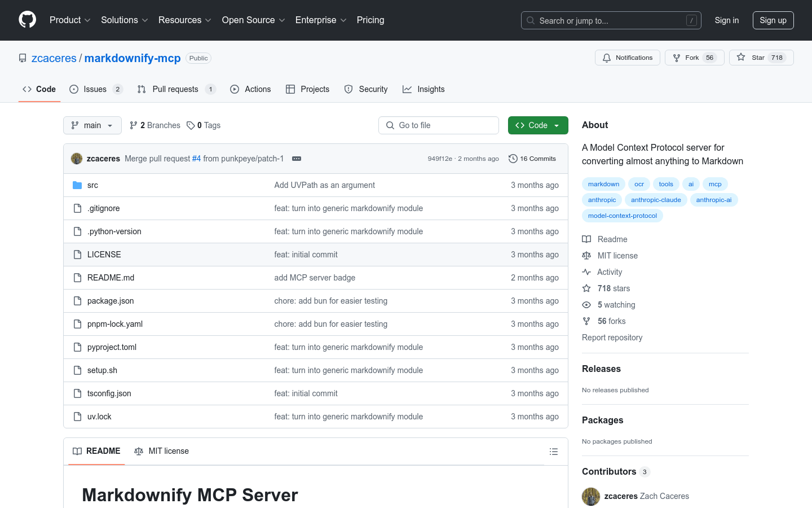Click the src folder icon

coord(77,185)
